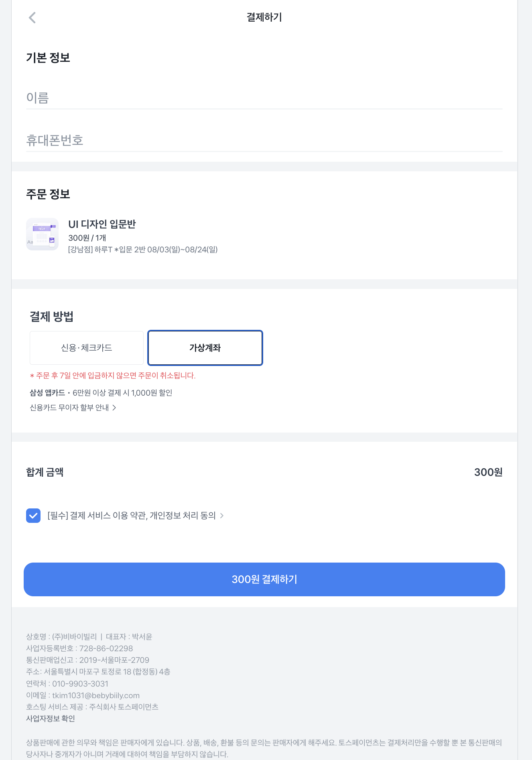Screen dimensions: 532x760
Task: Click the UI 디자인 입문반 product title
Action: click(102, 224)
